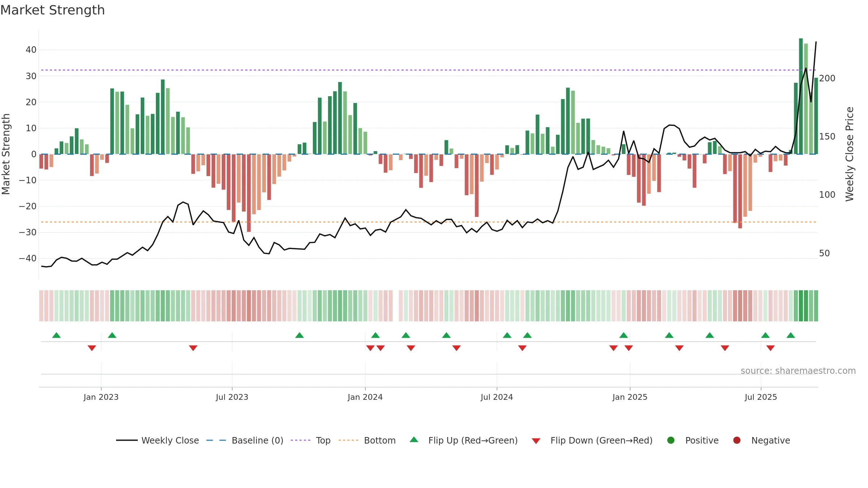Click the dark red Negative circle in the legend
The height and width of the screenshot is (488, 868).
[x=737, y=440]
